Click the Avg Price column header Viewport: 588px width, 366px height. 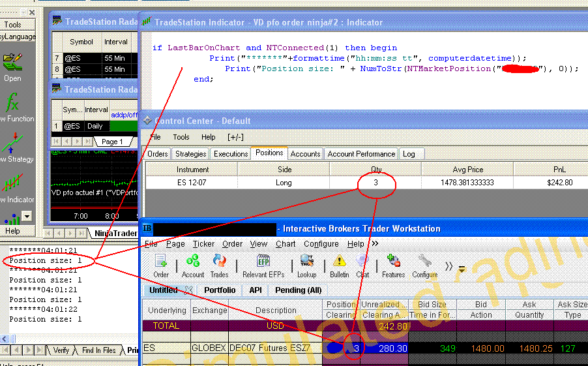467,169
